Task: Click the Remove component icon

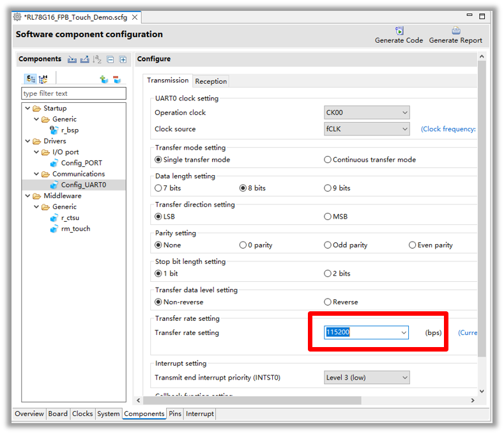Action: tap(117, 79)
